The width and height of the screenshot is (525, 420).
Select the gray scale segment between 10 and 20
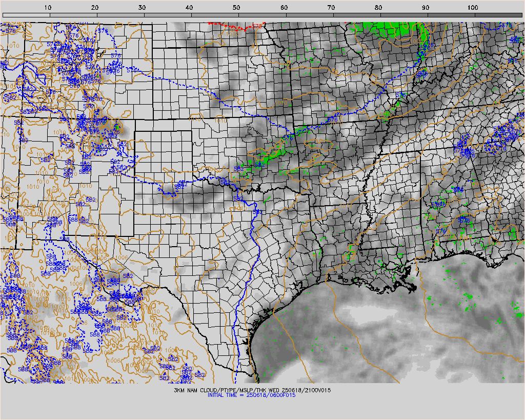(74, 15)
